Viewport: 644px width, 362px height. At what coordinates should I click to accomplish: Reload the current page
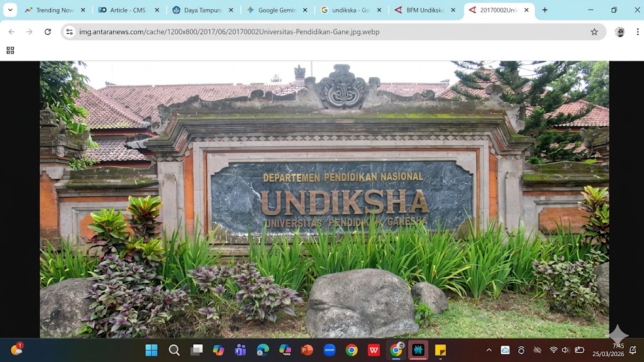tap(48, 31)
